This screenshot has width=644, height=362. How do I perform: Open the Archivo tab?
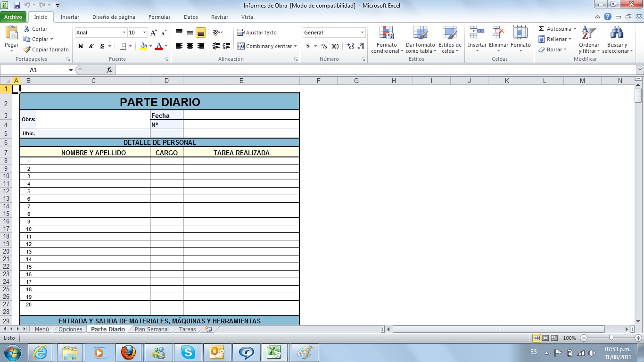[13, 17]
